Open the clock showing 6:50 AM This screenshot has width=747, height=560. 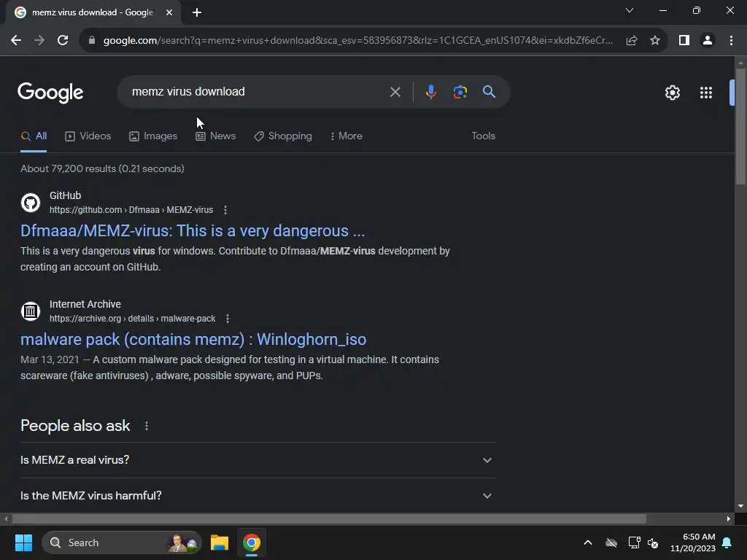[x=693, y=542]
